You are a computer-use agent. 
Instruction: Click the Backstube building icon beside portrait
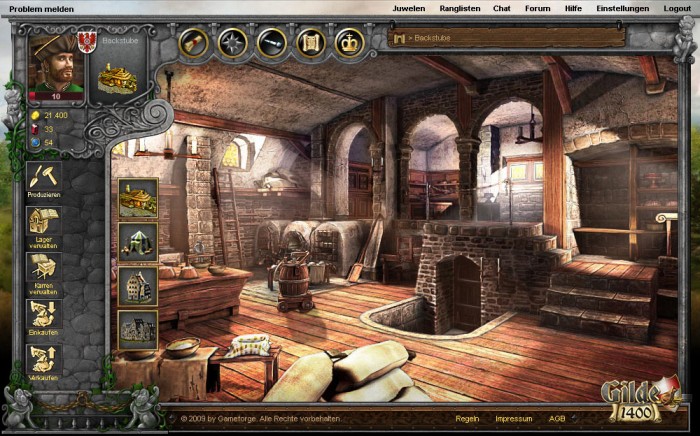click(x=117, y=78)
